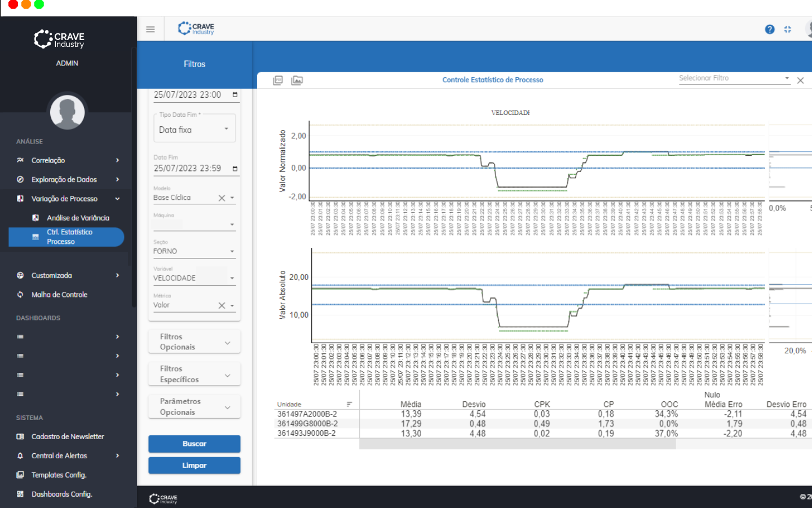Open Análise de Variância menu item
Viewport: 812px width, 508px height.
78,218
